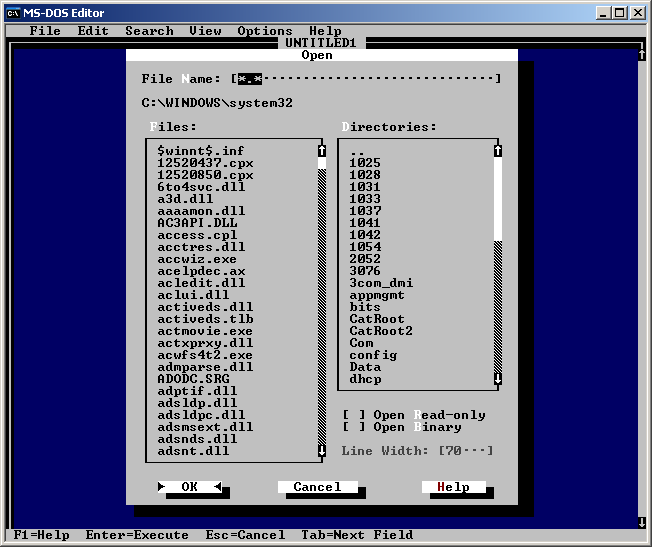The width and height of the screenshot is (652, 547).
Task: Click the Files list scroll up arrow
Action: [x=322, y=151]
